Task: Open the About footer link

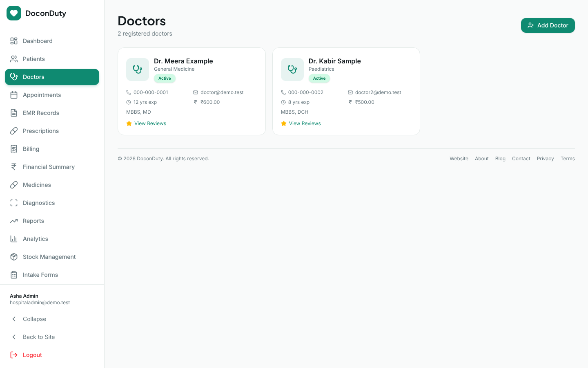Action: pyautogui.click(x=481, y=159)
